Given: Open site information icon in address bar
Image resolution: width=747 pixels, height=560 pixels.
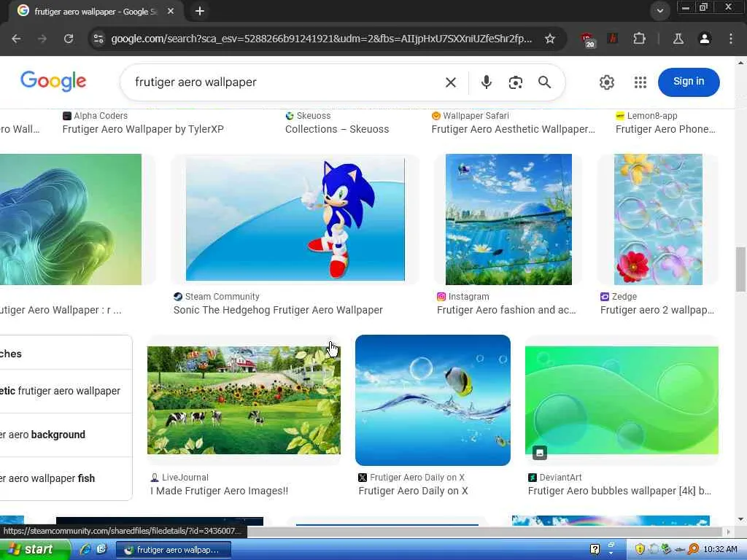Looking at the screenshot, I should [x=98, y=39].
